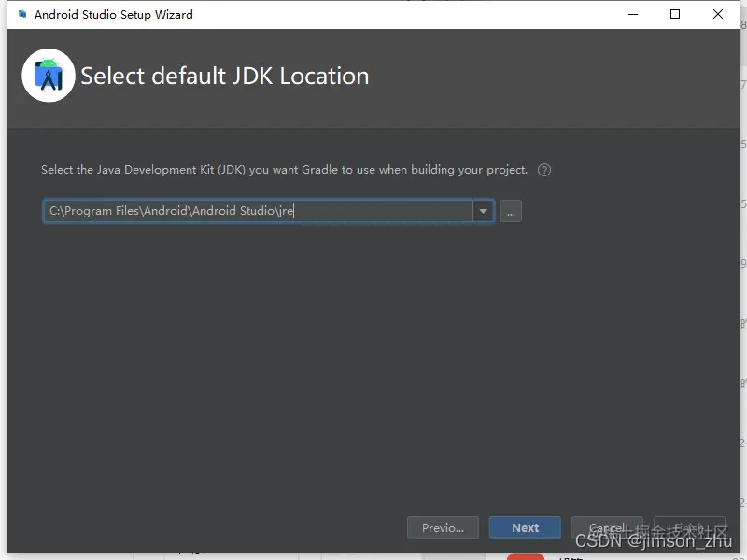Click the title bar Android Studio icon
The image size is (747, 560).
[x=21, y=14]
